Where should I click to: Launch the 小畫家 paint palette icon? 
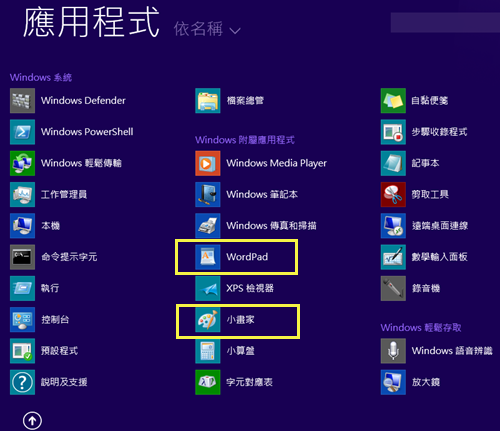[x=208, y=320]
